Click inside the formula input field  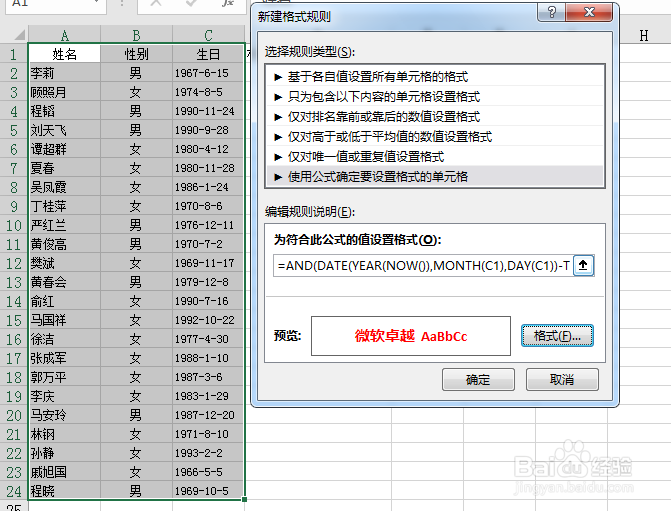pyautogui.click(x=423, y=266)
